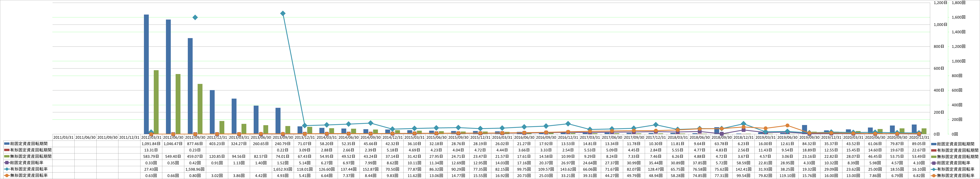Screen dimensions: 980x179
Task: Click the 240.79日 cell
Action: (283, 144)
